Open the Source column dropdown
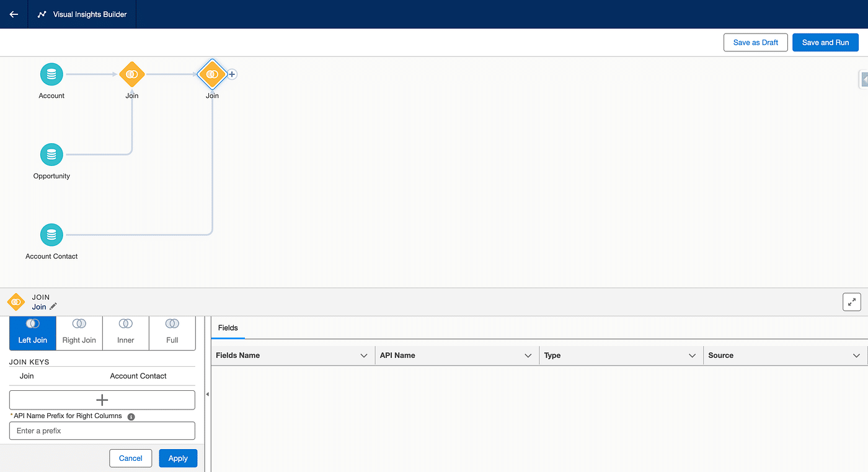The image size is (868, 472). (x=856, y=356)
